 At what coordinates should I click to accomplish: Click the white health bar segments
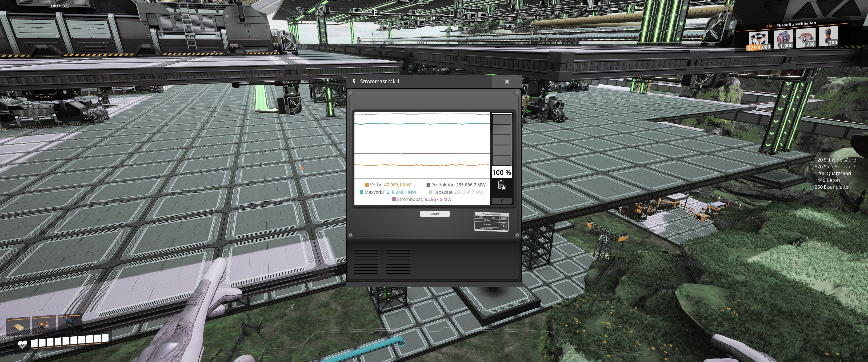[70, 341]
